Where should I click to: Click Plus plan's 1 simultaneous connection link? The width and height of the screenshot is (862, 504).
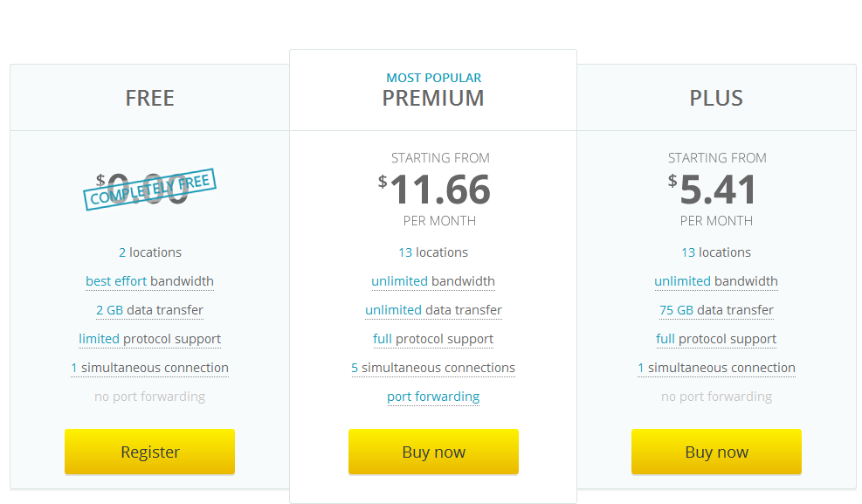[716, 368]
